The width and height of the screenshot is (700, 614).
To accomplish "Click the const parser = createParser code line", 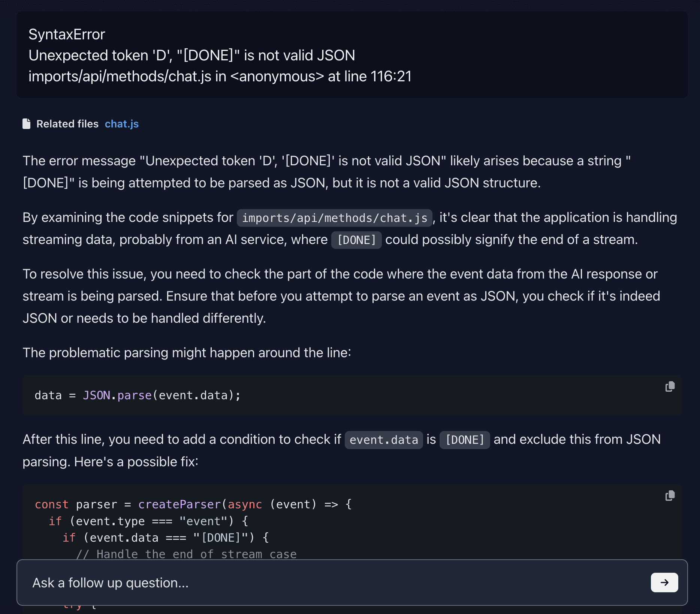I will (193, 505).
